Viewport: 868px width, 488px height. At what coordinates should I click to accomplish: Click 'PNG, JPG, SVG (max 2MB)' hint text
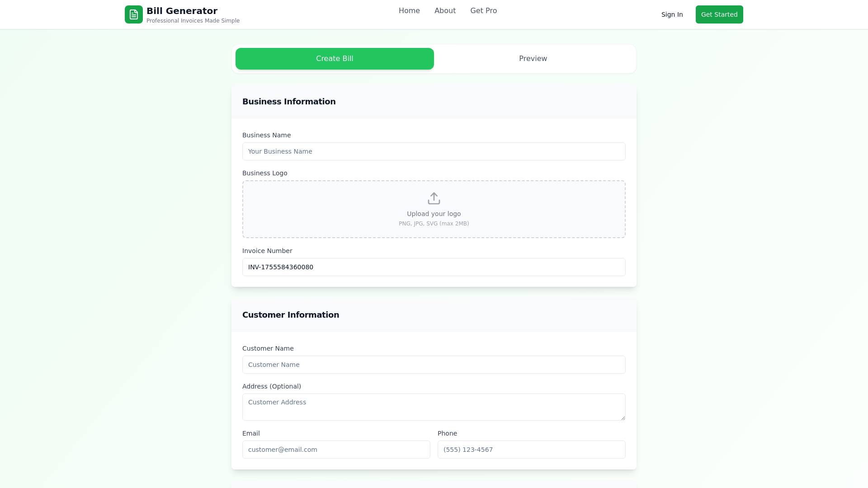pyautogui.click(x=434, y=224)
